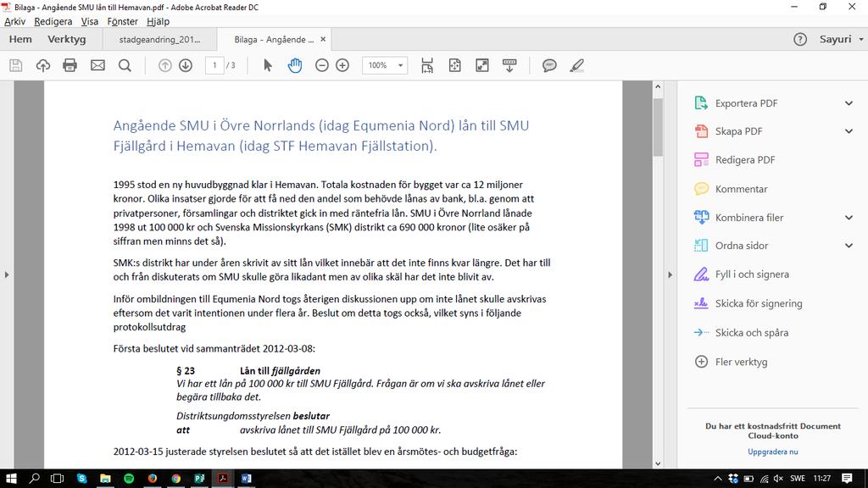Show Fler verktyg
868x488 pixels.
[x=741, y=362]
